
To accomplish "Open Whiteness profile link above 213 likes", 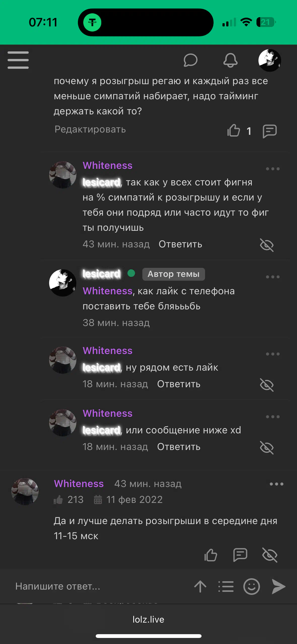I will (79, 484).
